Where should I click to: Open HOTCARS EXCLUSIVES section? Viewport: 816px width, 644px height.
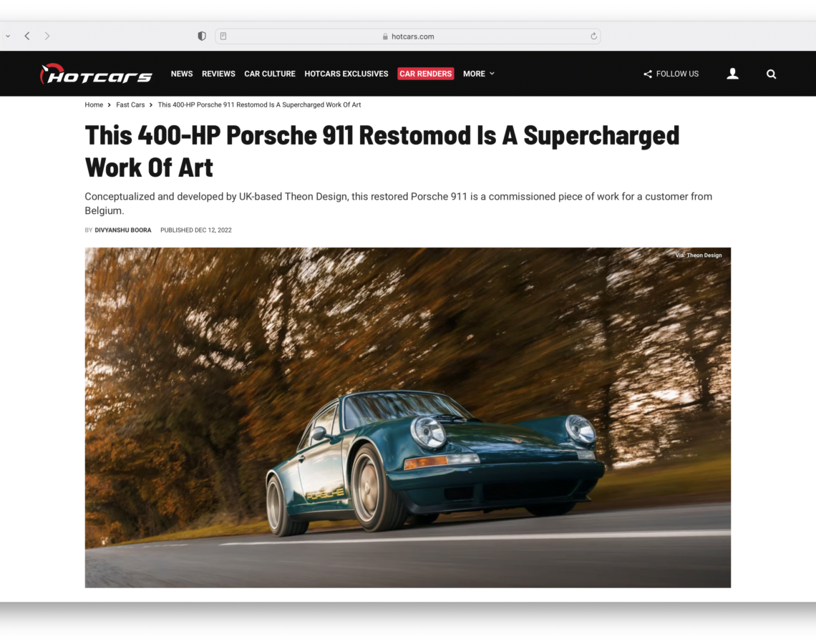click(x=346, y=74)
